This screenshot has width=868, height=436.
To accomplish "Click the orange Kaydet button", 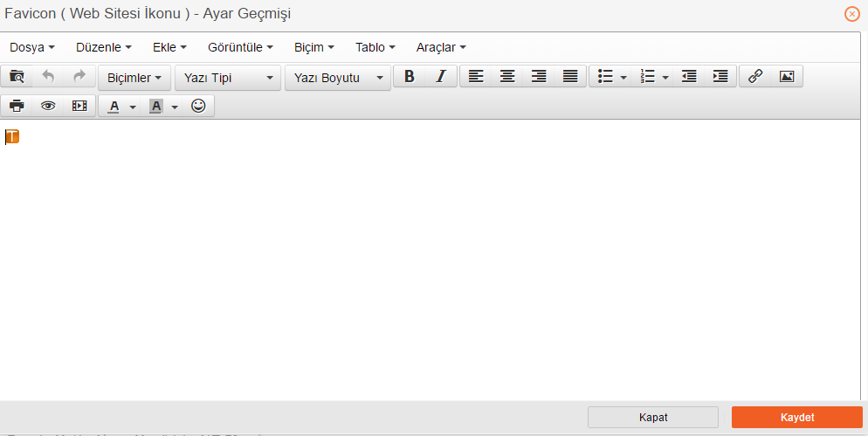I will (797, 417).
